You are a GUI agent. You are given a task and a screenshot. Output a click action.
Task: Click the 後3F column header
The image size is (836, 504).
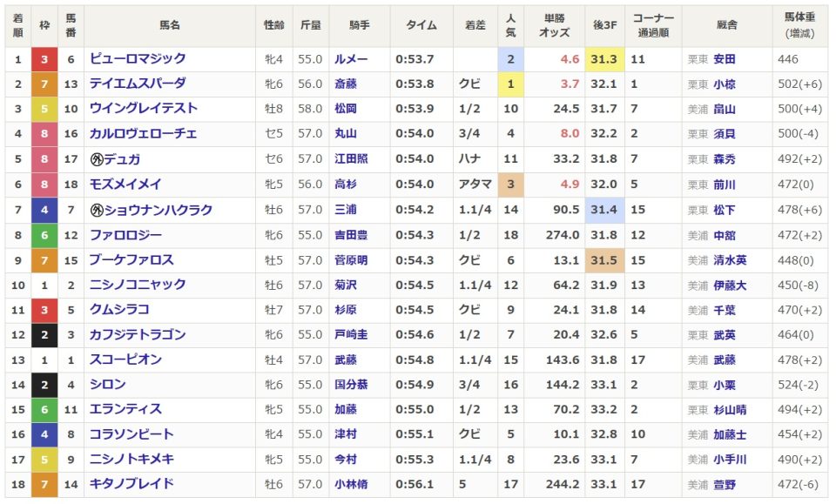603,26
